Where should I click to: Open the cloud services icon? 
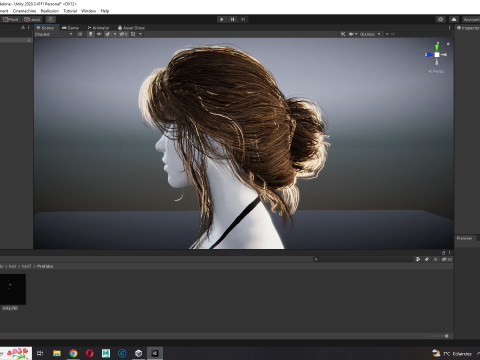tap(454, 19)
